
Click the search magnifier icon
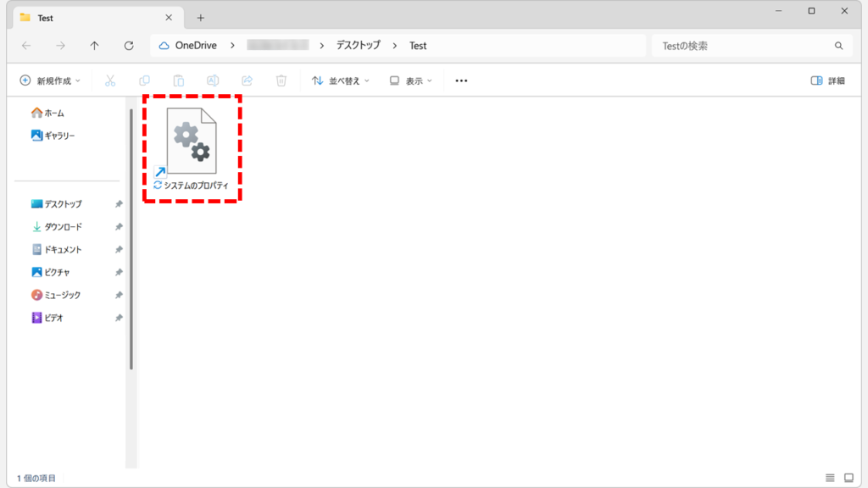[838, 46]
